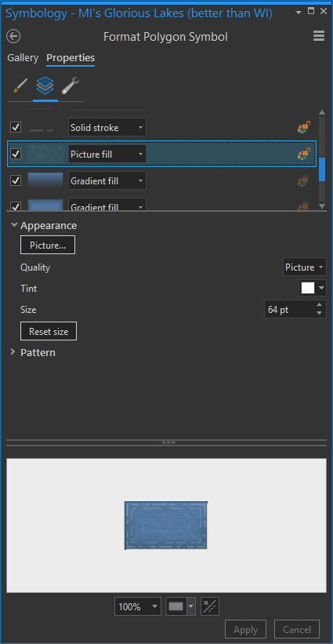
Task: Open the hamburger menu icon
Action: coord(319,36)
